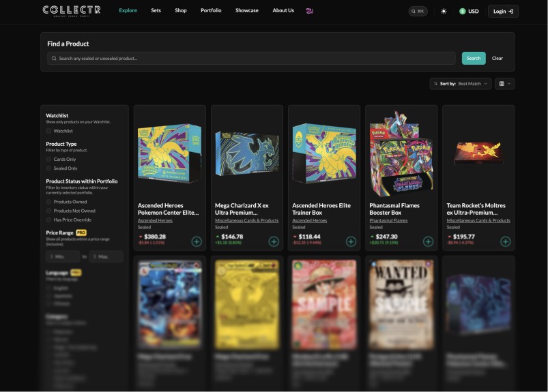
Task: Toggle light theme with the sun icon
Action: (444, 11)
